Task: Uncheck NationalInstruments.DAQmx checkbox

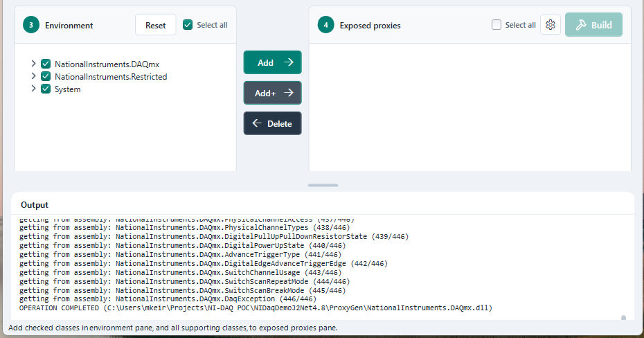Action: (46, 64)
